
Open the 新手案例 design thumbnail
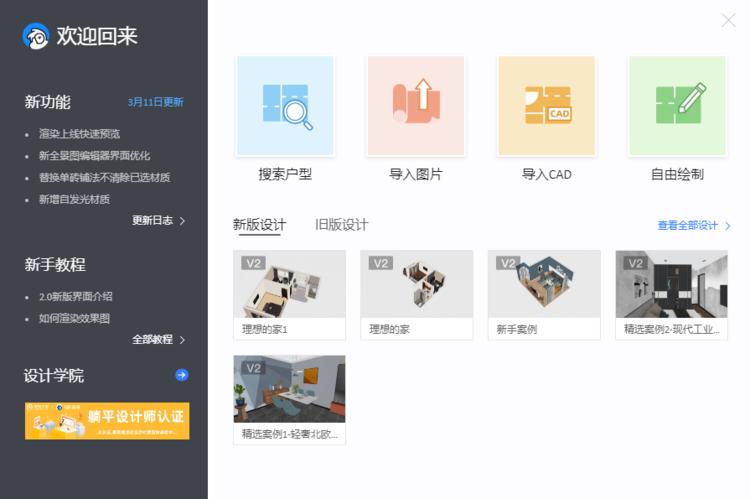tap(544, 285)
